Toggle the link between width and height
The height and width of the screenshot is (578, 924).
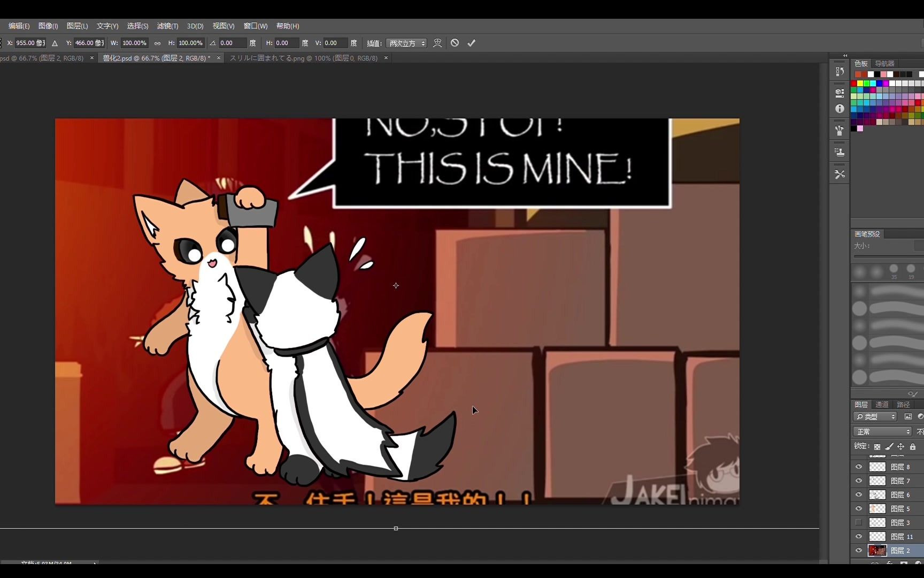157,43
